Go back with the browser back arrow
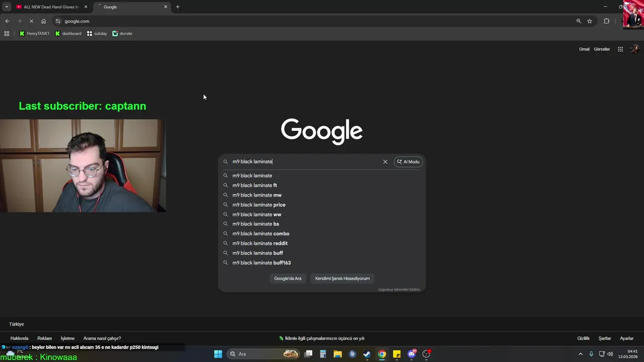 (x=7, y=21)
